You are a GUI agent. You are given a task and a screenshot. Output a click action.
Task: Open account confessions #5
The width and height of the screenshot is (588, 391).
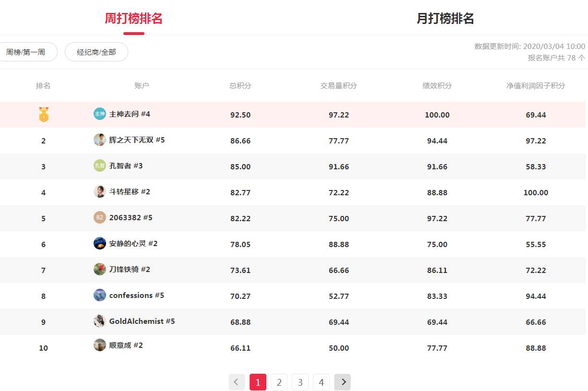pyautogui.click(x=137, y=296)
